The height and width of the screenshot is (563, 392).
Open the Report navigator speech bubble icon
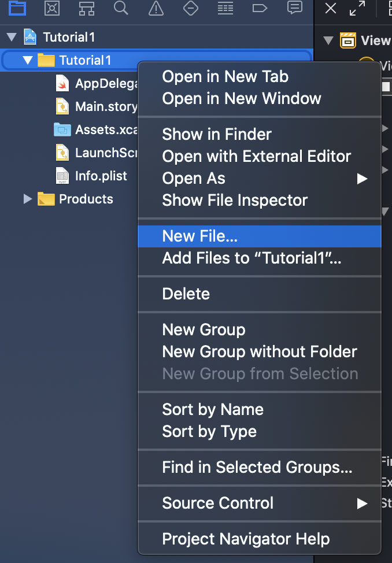click(x=295, y=8)
